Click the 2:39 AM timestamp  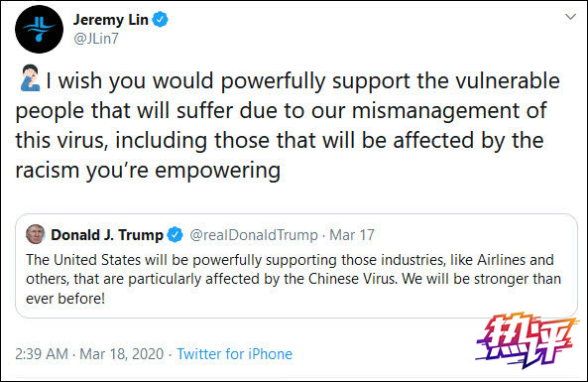click(42, 354)
